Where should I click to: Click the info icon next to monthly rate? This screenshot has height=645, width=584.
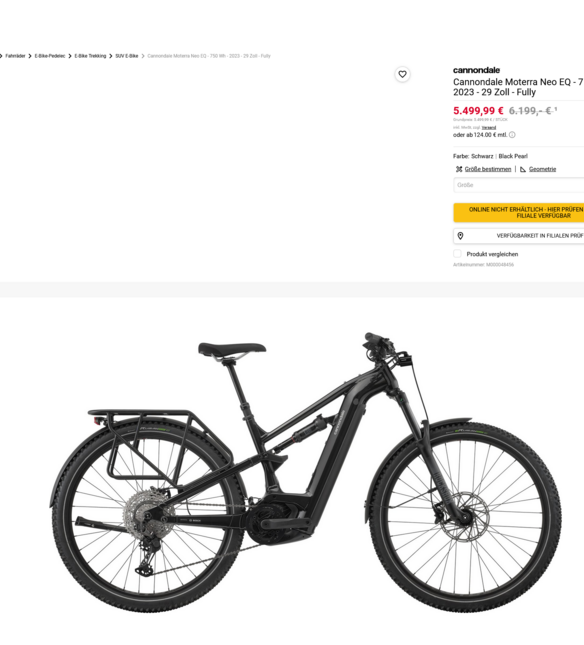pyautogui.click(x=512, y=135)
